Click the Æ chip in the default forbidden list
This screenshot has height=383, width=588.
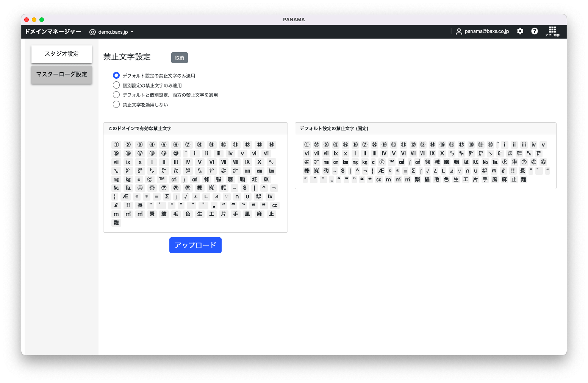point(381,171)
